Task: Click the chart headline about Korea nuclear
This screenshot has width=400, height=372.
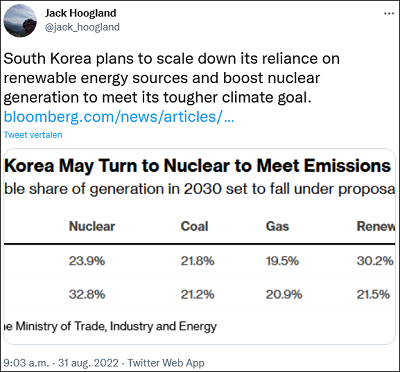Action: [x=197, y=166]
